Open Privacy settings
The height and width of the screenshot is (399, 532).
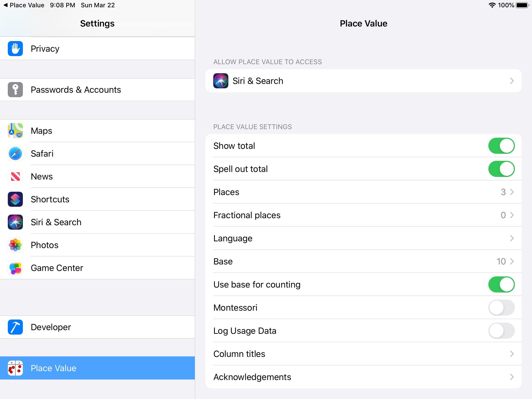pyautogui.click(x=97, y=49)
